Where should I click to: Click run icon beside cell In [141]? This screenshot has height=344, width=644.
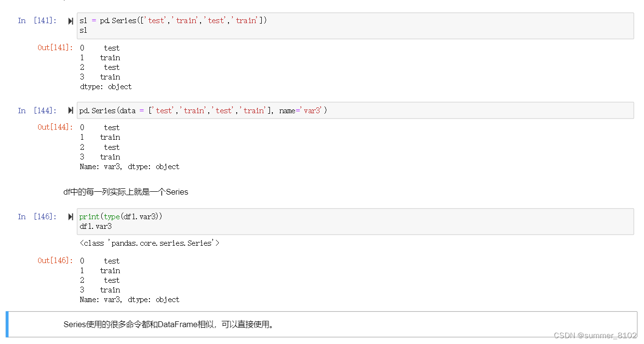(x=71, y=21)
